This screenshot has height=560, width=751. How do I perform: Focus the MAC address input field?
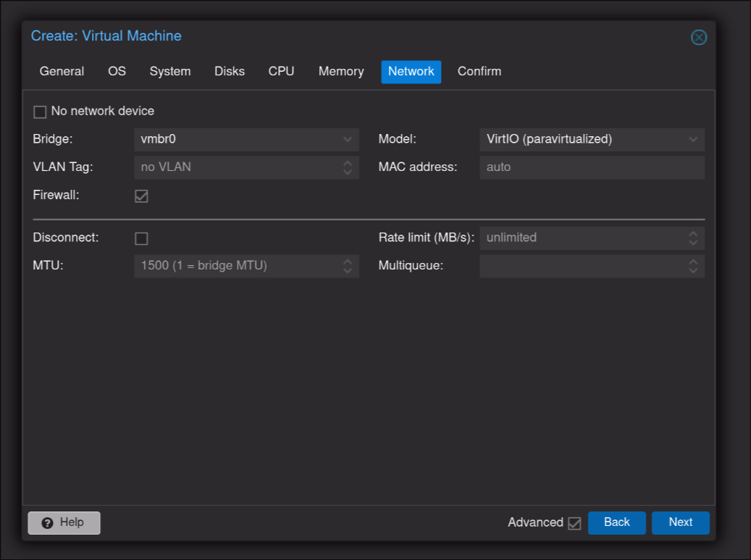coord(590,167)
